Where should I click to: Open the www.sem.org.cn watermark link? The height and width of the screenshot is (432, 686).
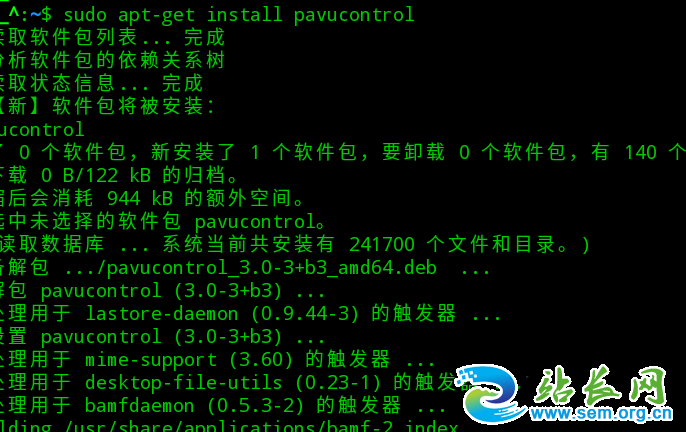(x=602, y=413)
